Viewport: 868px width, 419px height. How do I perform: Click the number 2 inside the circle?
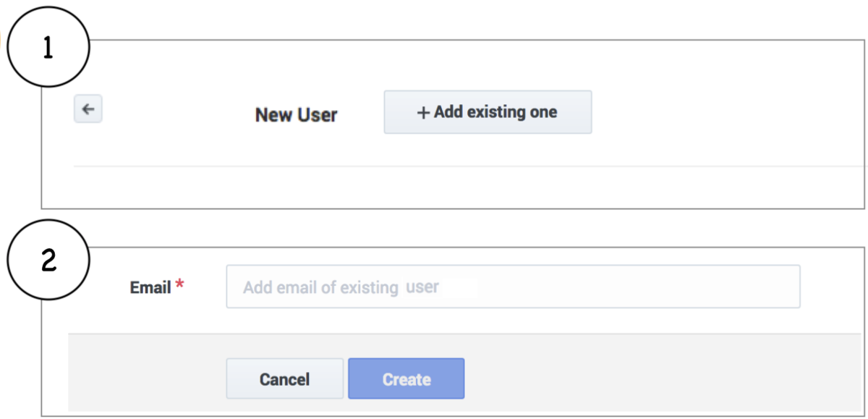point(48,261)
